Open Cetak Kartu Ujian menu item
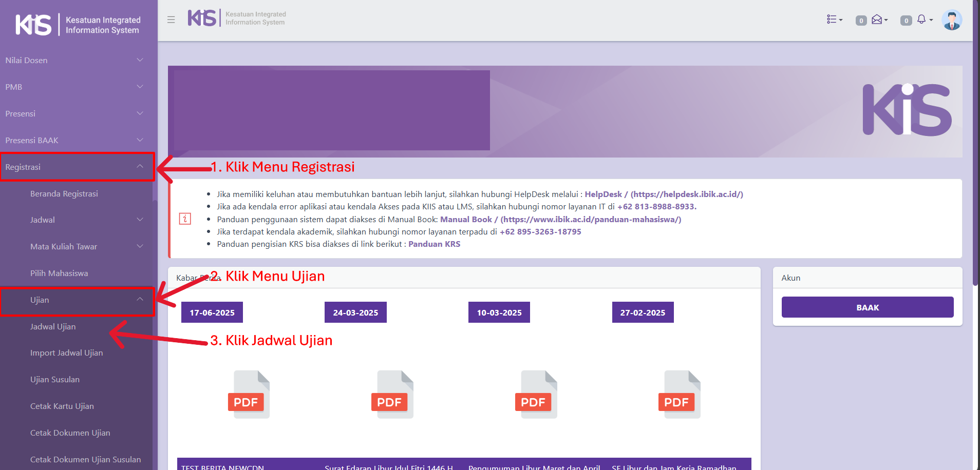The image size is (980, 470). [62, 406]
